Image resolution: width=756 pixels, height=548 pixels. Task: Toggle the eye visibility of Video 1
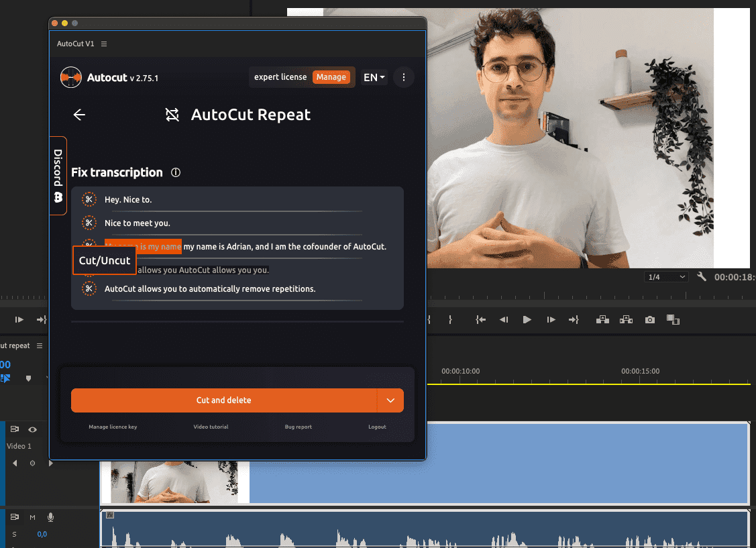[32, 429]
